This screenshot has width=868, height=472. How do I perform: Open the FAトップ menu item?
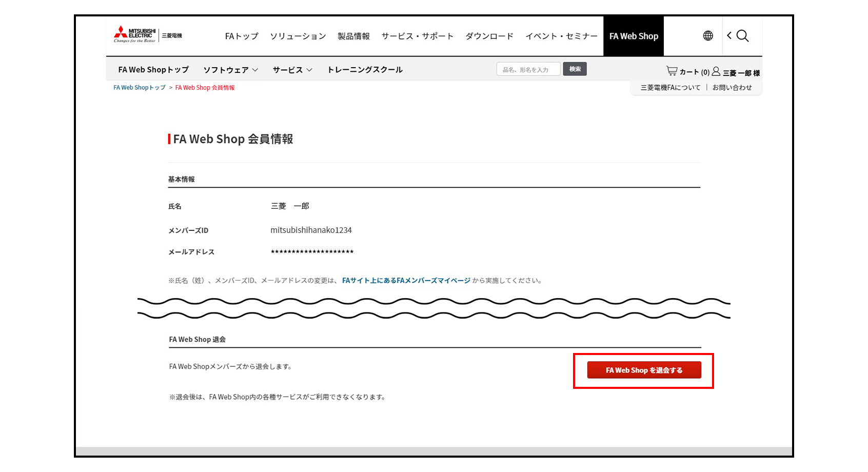coord(242,36)
